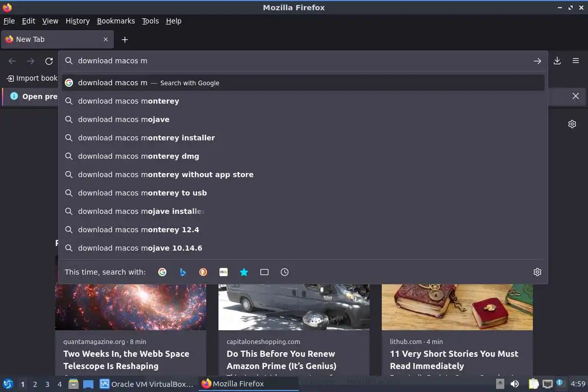Image resolution: width=588 pixels, height=392 pixels.
Task: Click the Go arrow in address bar
Action: (537, 61)
